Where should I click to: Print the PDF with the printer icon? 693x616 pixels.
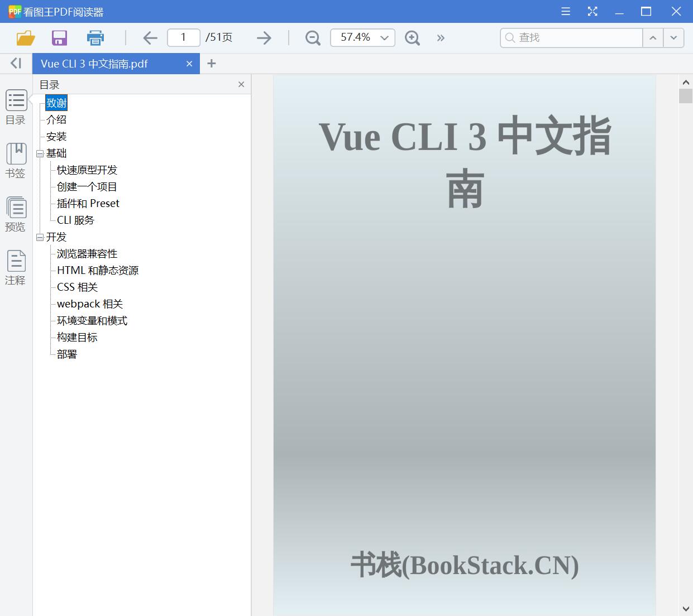point(95,38)
